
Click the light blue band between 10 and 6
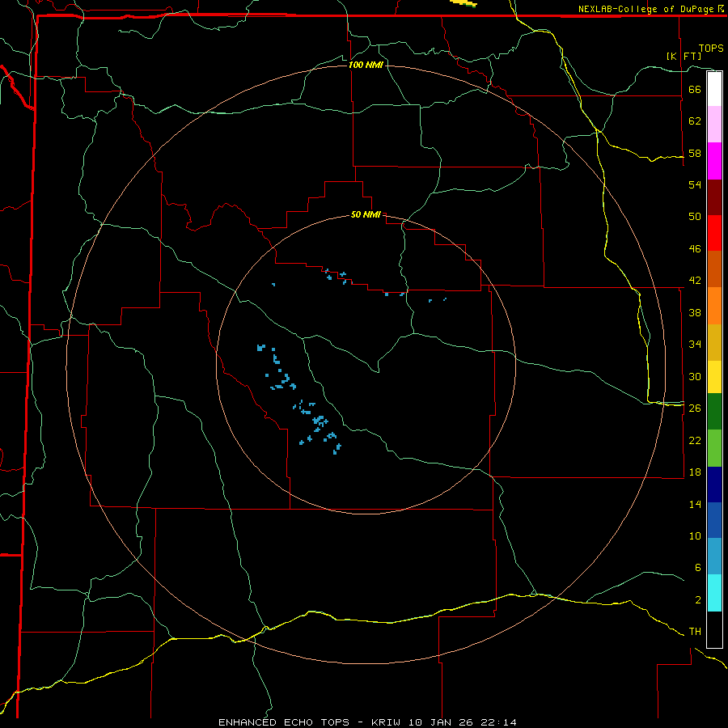point(714,557)
